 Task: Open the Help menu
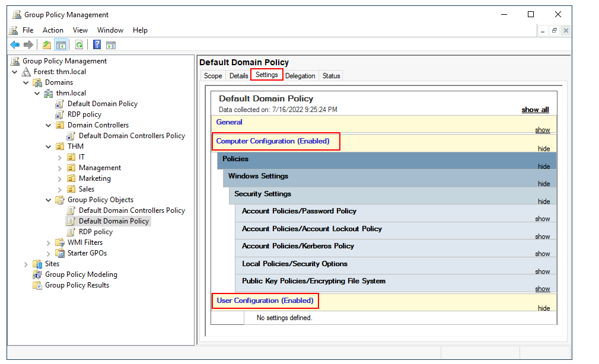coord(140,30)
